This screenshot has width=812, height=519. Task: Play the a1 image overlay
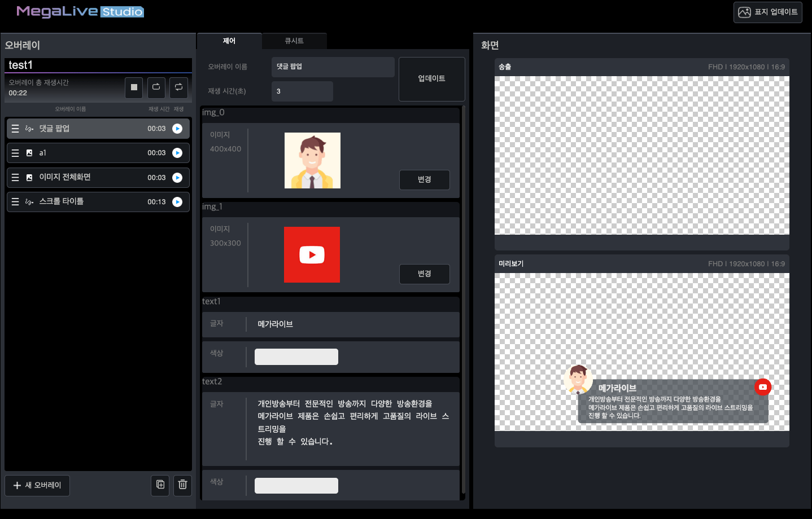pyautogui.click(x=177, y=153)
